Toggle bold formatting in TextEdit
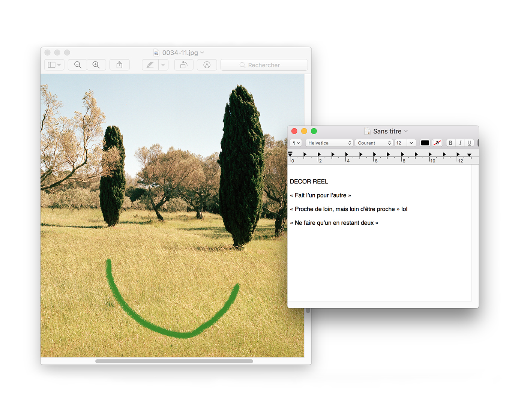The height and width of the screenshot is (420, 509). pos(450,143)
